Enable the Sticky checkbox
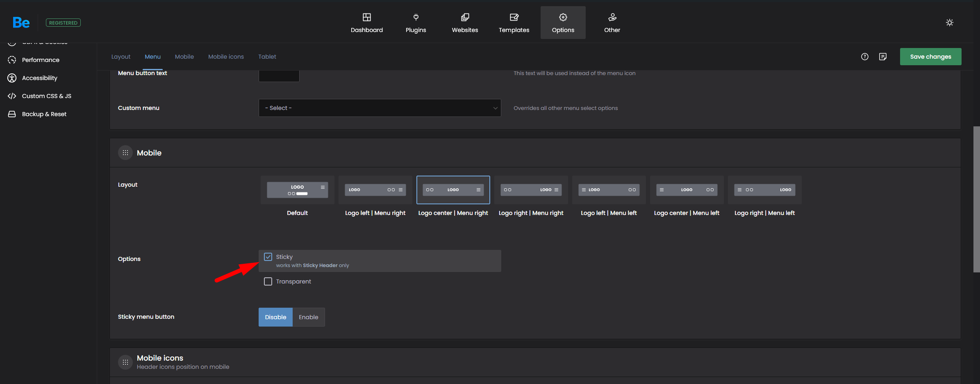Image resolution: width=980 pixels, height=384 pixels. (x=268, y=257)
